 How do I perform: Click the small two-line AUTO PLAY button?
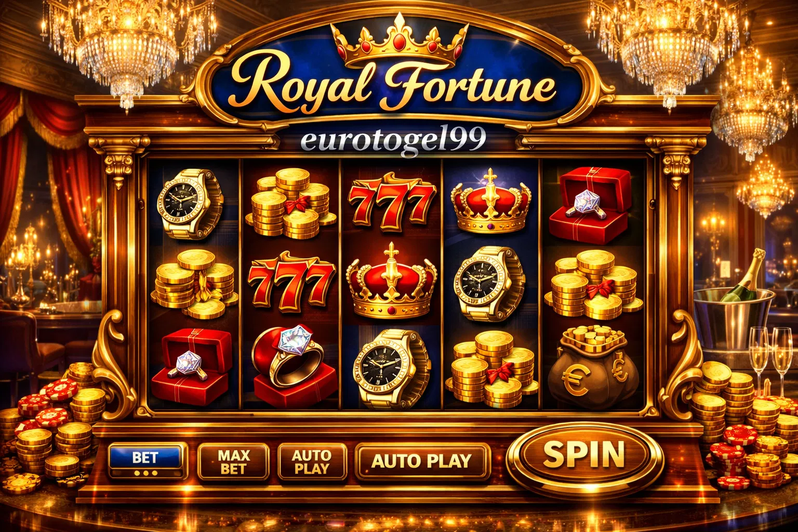coord(312,461)
